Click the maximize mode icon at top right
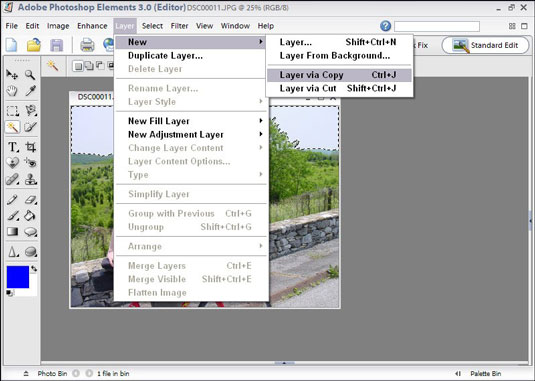This screenshot has height=381, width=535. click(x=524, y=26)
